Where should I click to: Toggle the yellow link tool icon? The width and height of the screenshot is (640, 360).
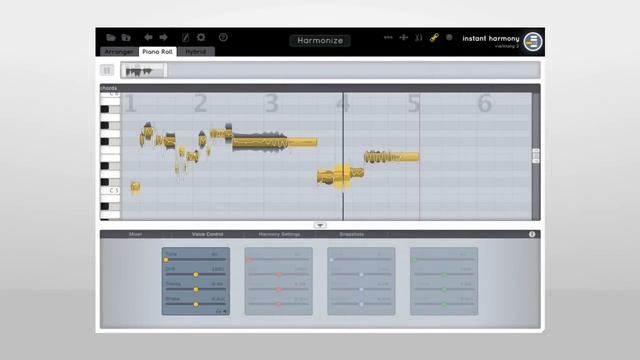(x=434, y=38)
